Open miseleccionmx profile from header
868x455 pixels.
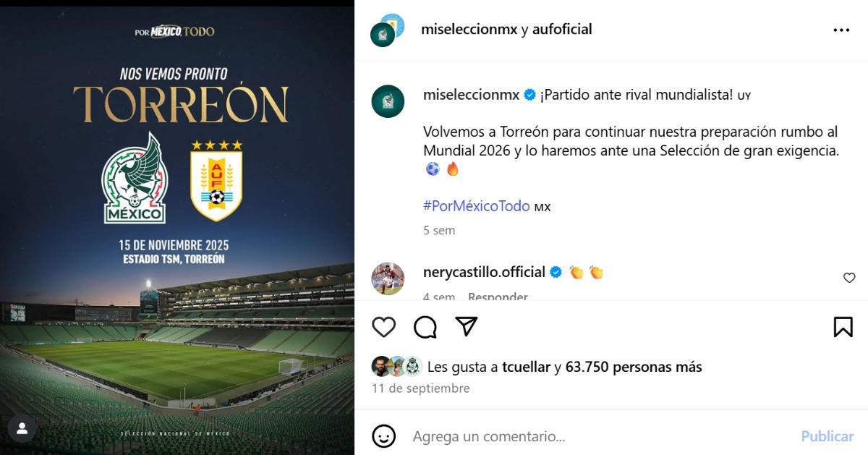(469, 30)
